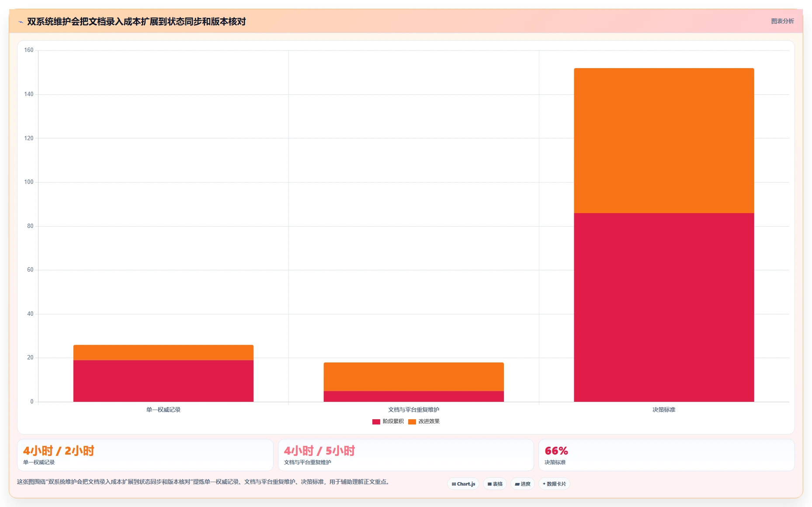
Task: Click the y-axis value 100
Action: click(x=29, y=182)
